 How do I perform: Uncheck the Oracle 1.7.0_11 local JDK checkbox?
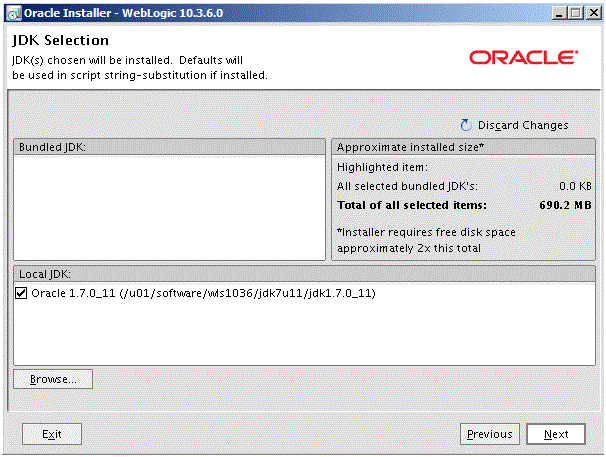point(21,293)
